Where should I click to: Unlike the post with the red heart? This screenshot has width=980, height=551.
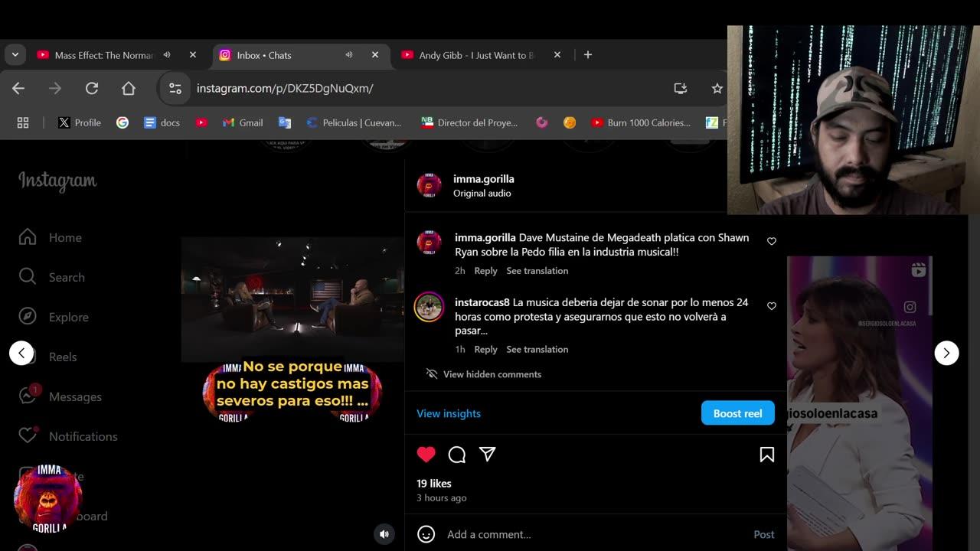coord(426,455)
